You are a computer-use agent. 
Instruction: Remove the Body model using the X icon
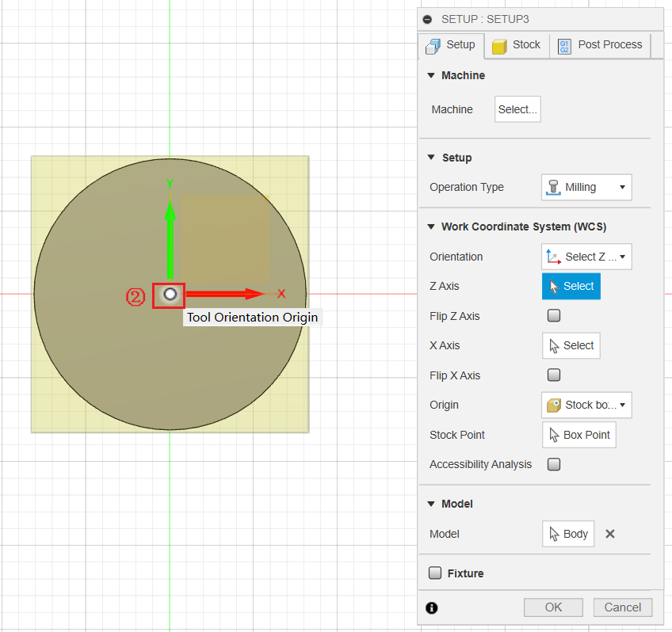(609, 533)
